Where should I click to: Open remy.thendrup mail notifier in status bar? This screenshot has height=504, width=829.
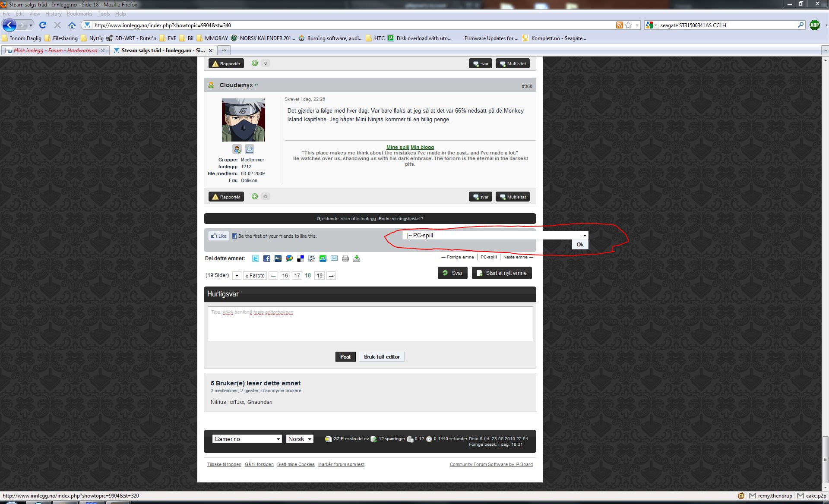pos(771,496)
